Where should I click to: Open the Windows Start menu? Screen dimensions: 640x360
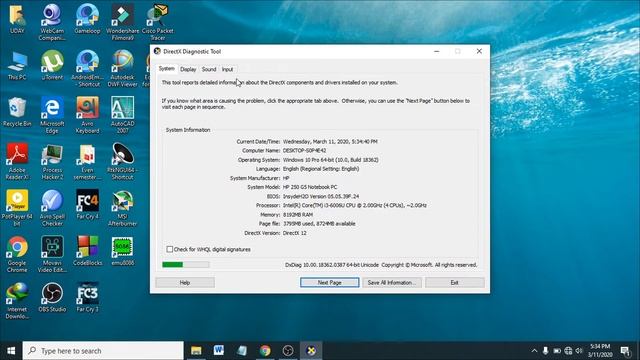click(x=11, y=351)
